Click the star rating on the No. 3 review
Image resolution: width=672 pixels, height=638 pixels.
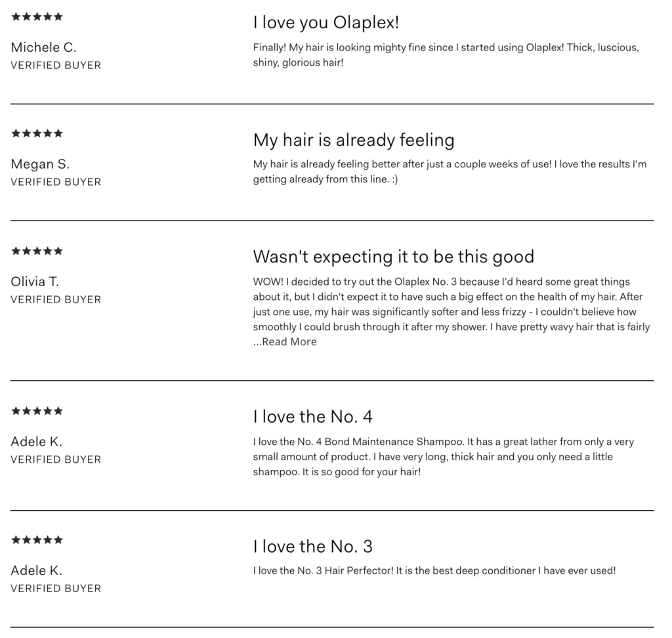[37, 541]
